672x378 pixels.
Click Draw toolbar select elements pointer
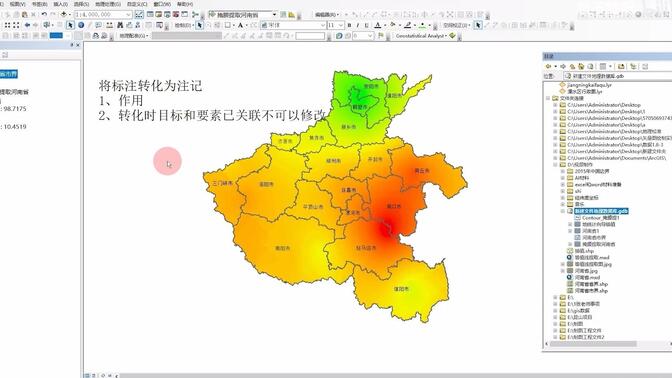199,25
